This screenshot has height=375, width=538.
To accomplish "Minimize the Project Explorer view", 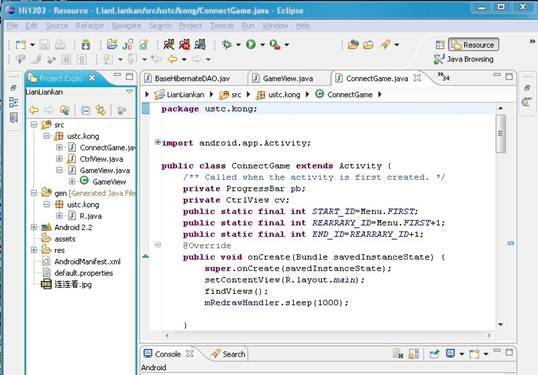I will 117,75.
